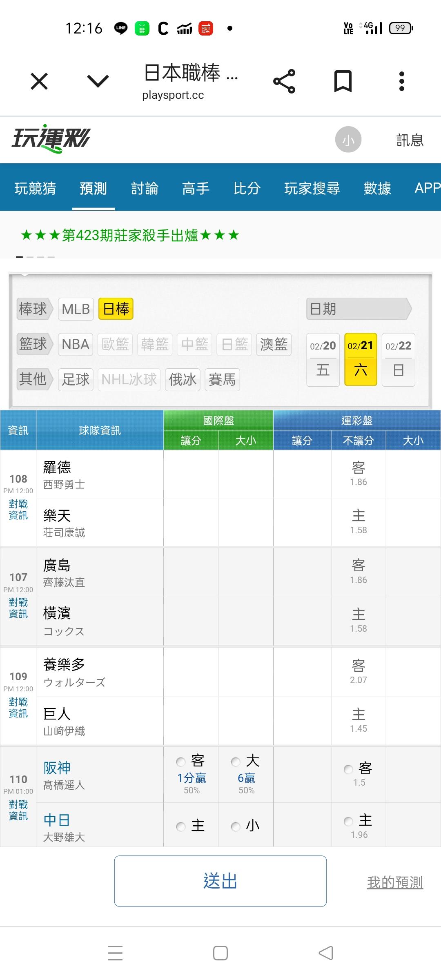Choose date 02/20 五
This screenshot has height=980, width=441.
point(323,360)
